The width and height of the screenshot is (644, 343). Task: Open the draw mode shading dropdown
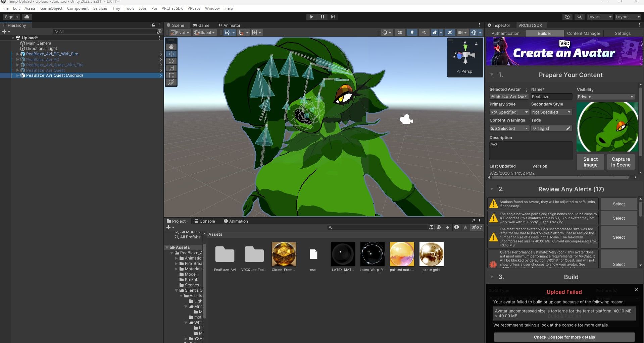tap(387, 33)
